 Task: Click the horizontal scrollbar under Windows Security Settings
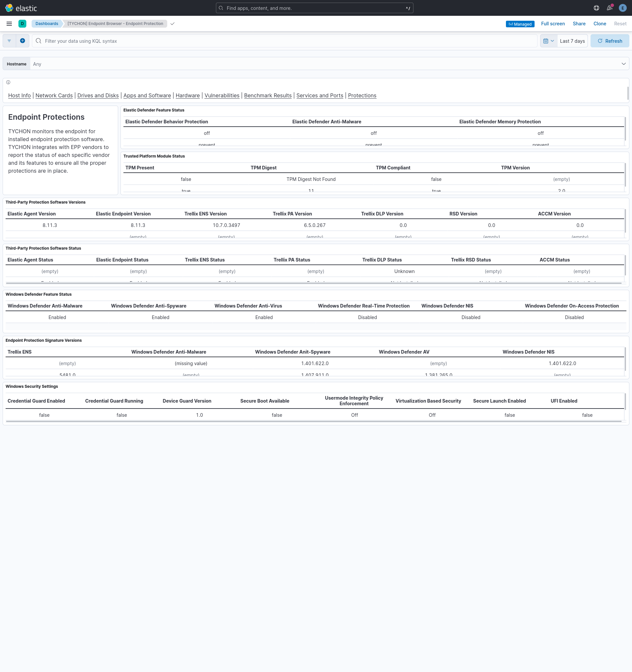(x=314, y=421)
